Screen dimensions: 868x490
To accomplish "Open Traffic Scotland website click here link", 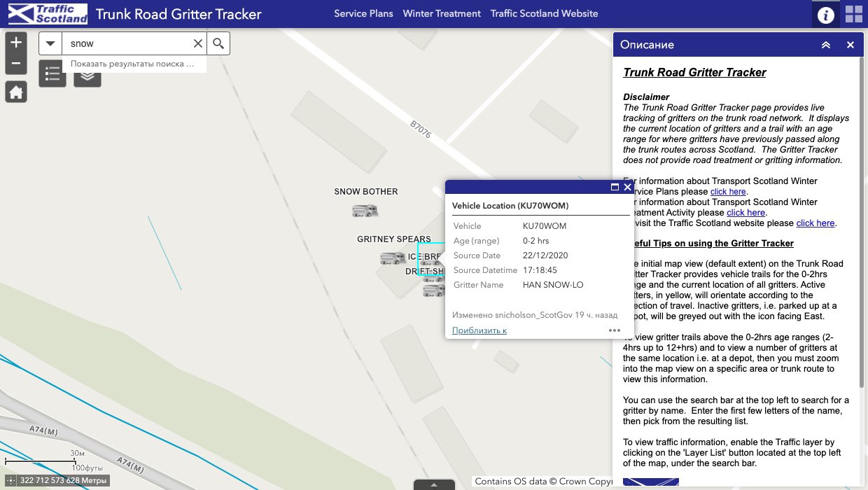I will [x=815, y=223].
